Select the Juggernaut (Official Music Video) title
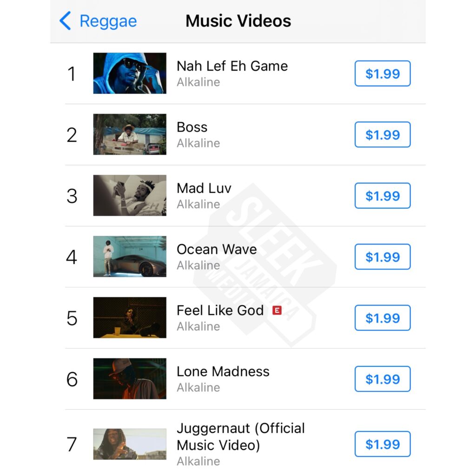This screenshot has height=476, width=476. [240, 436]
